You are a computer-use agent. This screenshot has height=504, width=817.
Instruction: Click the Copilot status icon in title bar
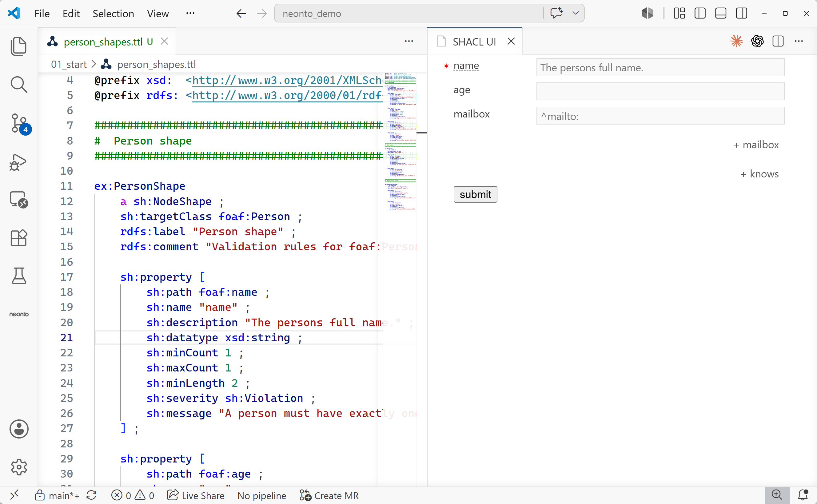pos(647,13)
